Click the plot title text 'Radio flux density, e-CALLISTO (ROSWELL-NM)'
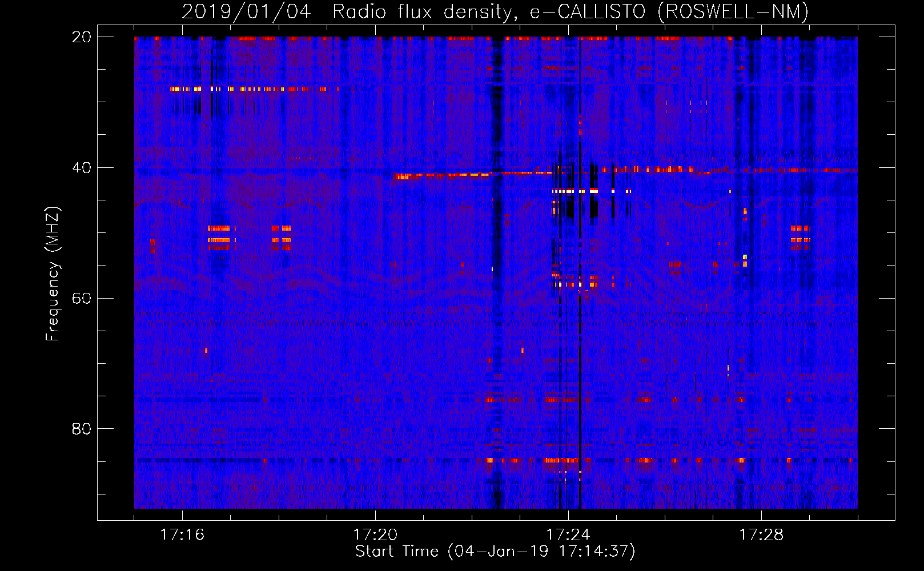This screenshot has width=924, height=571. point(570,11)
